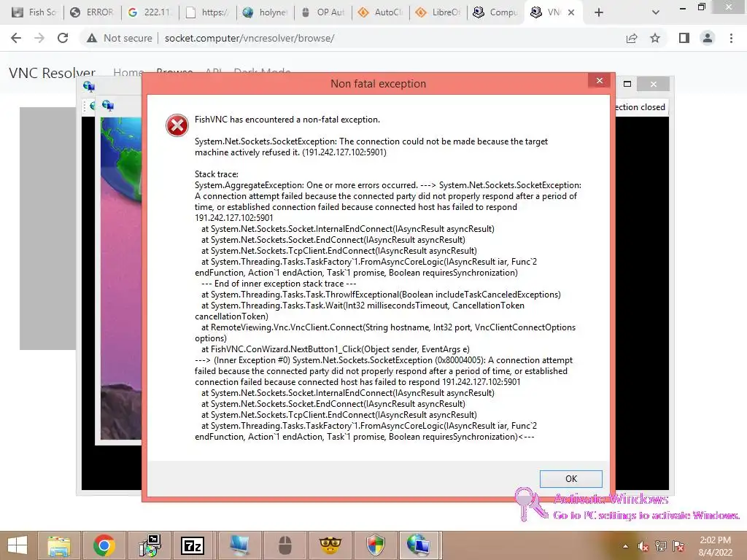Switch to the LibreO tab
This screenshot has height=560, width=747.
click(x=438, y=12)
